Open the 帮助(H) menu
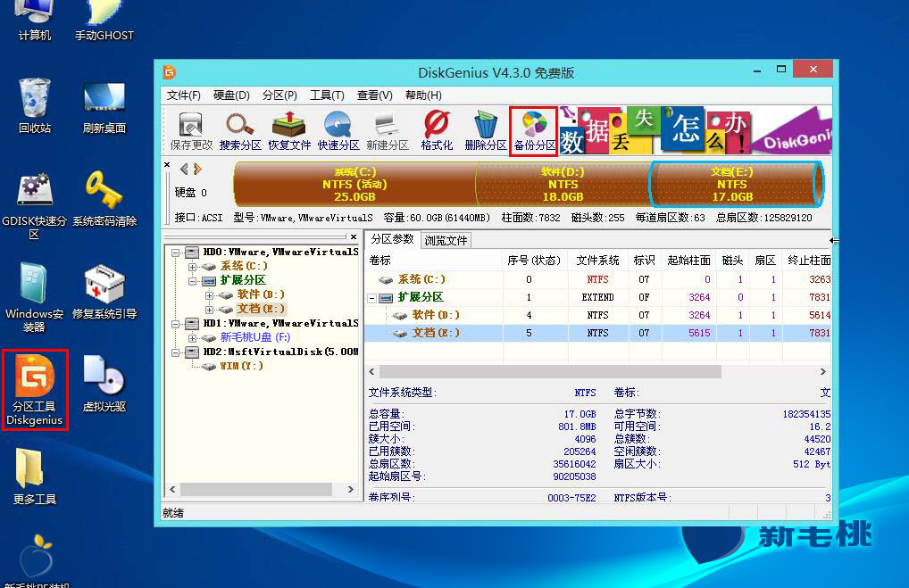Viewport: 909px width, 588px height. pyautogui.click(x=423, y=95)
